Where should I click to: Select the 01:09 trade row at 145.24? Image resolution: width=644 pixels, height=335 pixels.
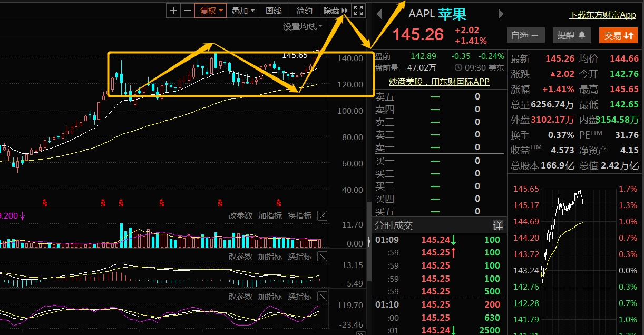(440, 240)
